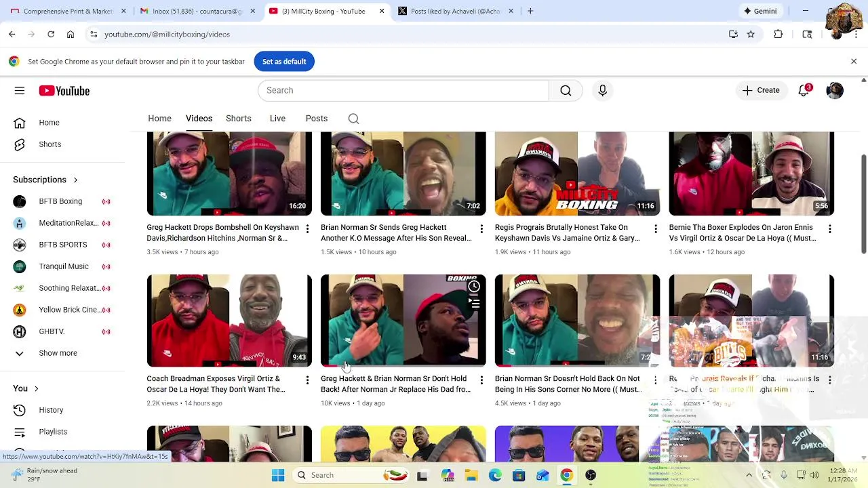
Task: Open Brian Norman Sr Doesn't Hold Back thumbnail
Action: [x=577, y=321]
